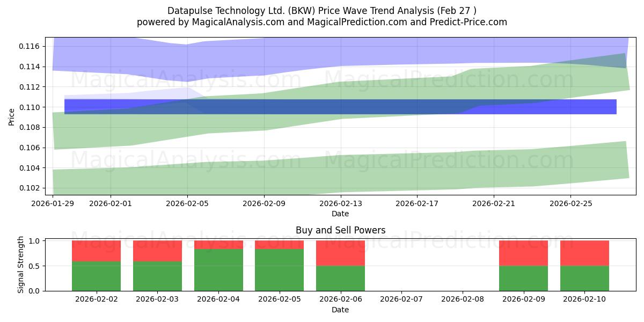Click the chart title mentioning Datapulse Technology Ltd.
644x322 pixels.
[322, 11]
